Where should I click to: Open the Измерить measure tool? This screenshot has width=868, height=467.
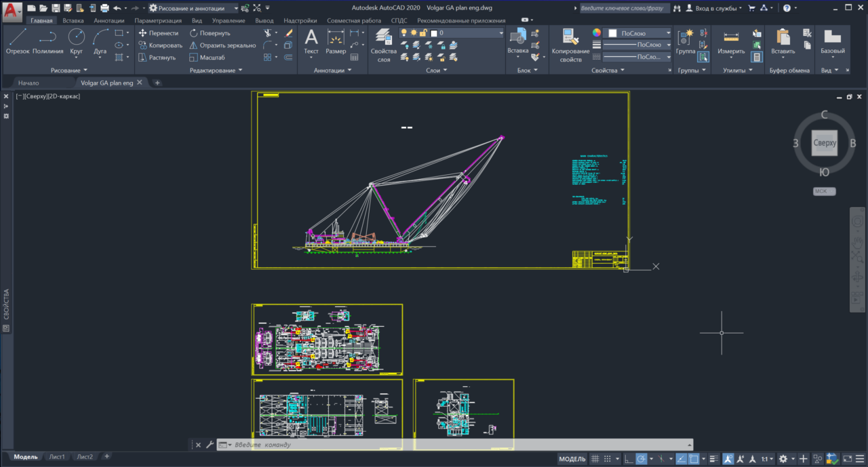[x=731, y=42]
